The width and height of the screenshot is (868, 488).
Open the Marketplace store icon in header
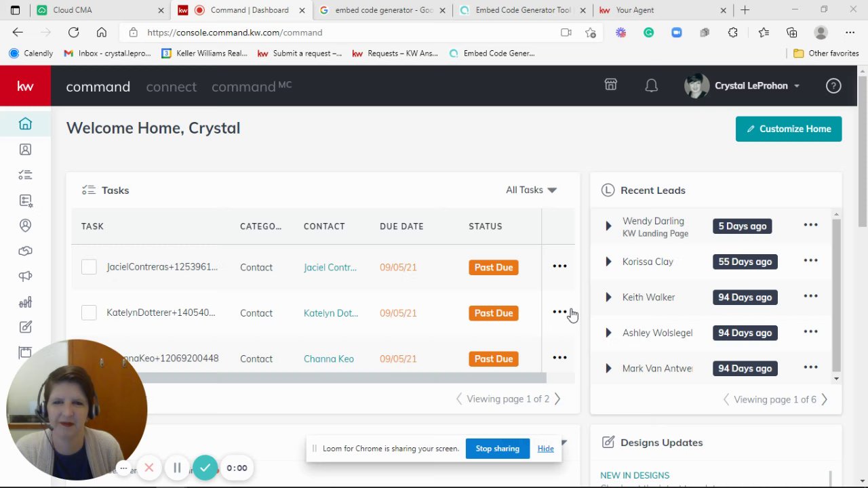[611, 85]
